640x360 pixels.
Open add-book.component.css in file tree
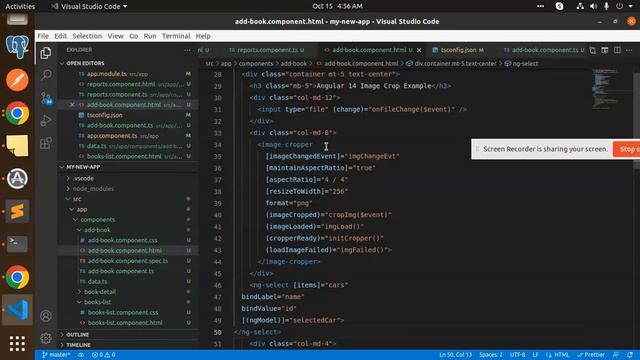pos(122,240)
